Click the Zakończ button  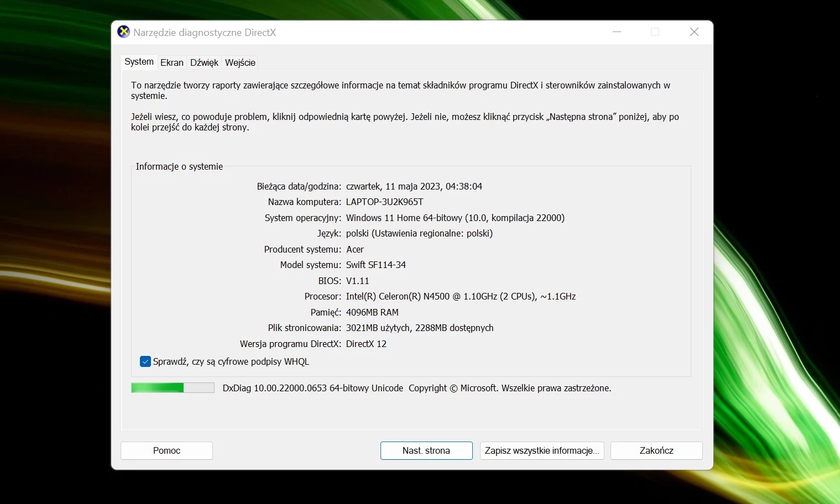pyautogui.click(x=656, y=450)
